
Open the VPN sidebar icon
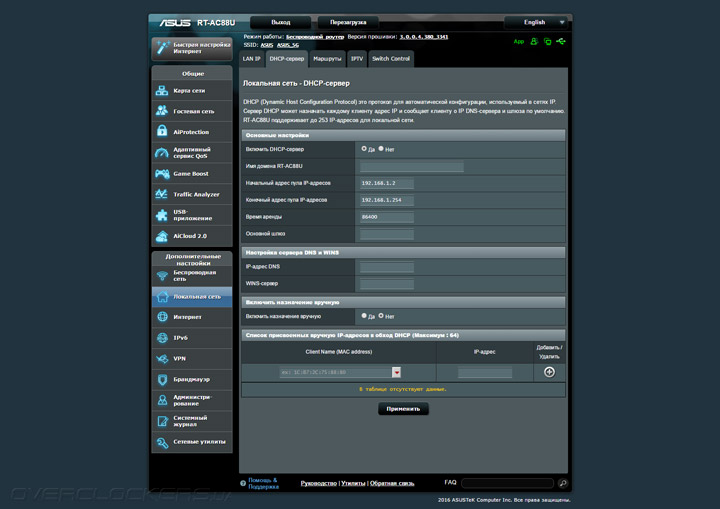(163, 358)
